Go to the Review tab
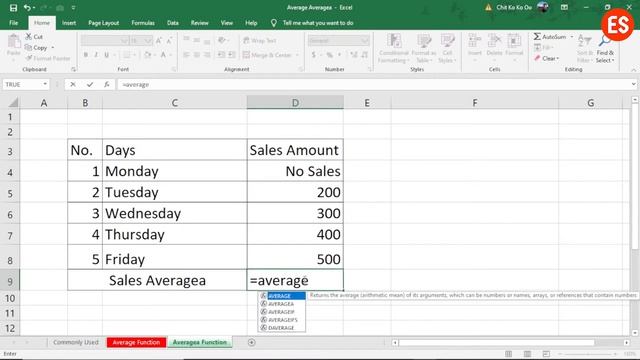This screenshot has width=640, height=360. (199, 23)
